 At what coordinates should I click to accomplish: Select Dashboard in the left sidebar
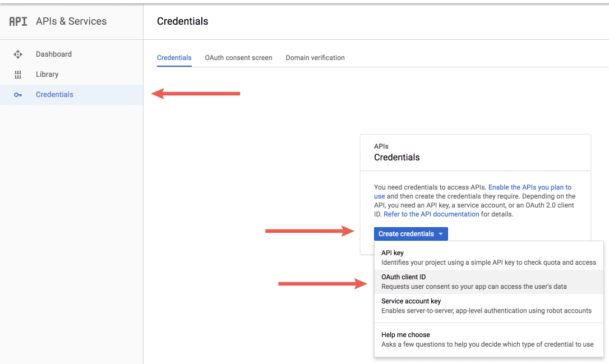(54, 54)
